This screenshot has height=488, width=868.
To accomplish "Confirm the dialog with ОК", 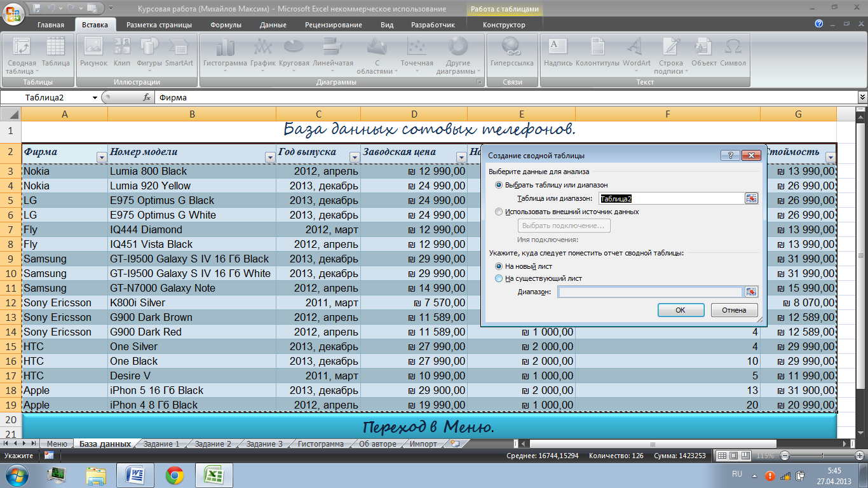I will click(681, 310).
